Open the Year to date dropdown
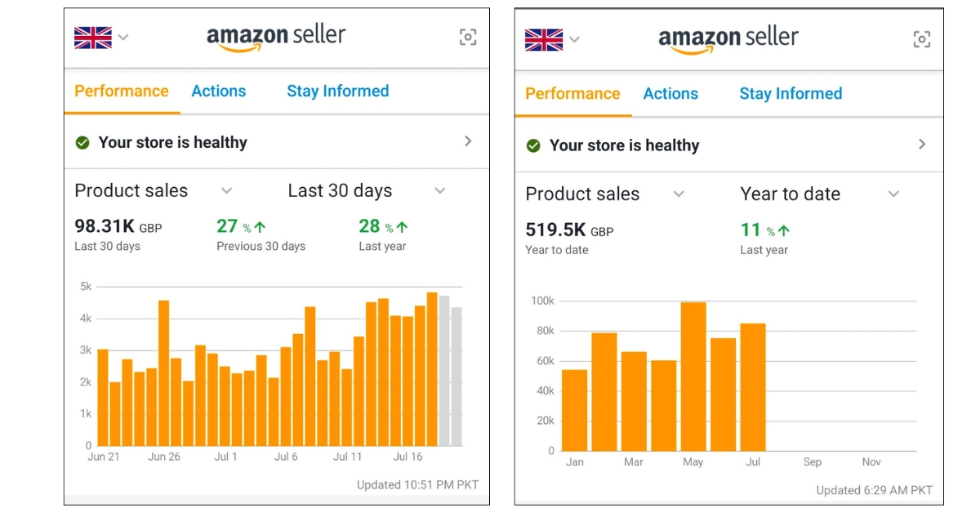Screen dimensions: 980x513 893,194
